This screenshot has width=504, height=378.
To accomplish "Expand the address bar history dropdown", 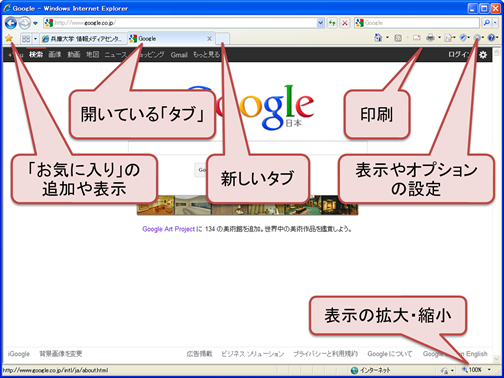I will pos(320,23).
